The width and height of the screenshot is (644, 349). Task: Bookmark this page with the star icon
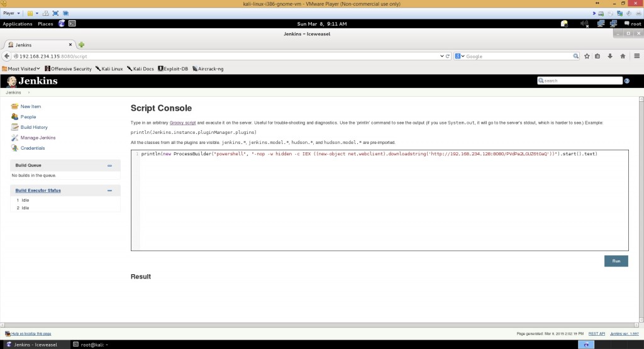(x=587, y=56)
